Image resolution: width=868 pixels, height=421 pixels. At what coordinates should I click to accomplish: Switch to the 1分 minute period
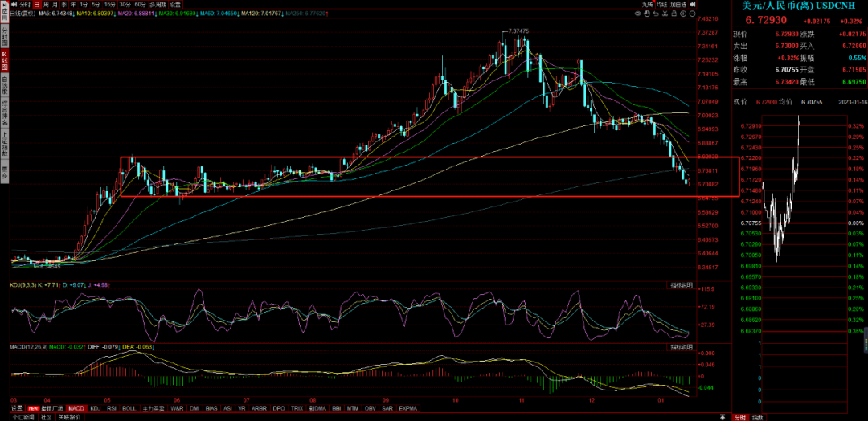(x=84, y=5)
